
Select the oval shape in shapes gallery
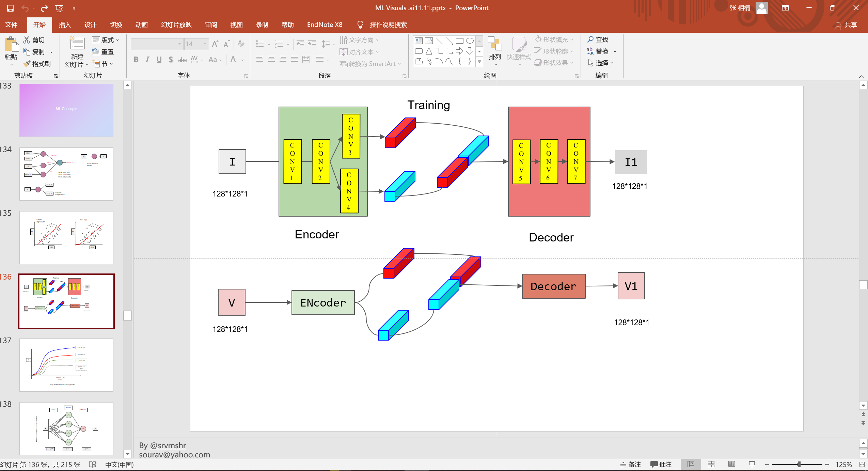click(470, 41)
